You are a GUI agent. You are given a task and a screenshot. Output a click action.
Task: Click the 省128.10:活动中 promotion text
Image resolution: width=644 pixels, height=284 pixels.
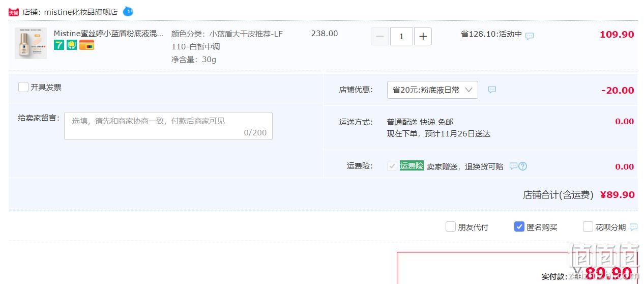pyautogui.click(x=491, y=34)
